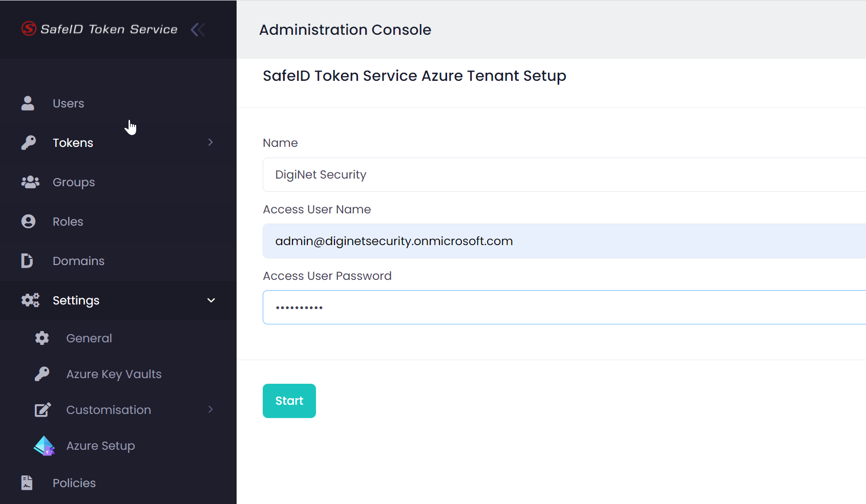
Task: Click the Azure Setup pyramid icon
Action: (x=44, y=446)
